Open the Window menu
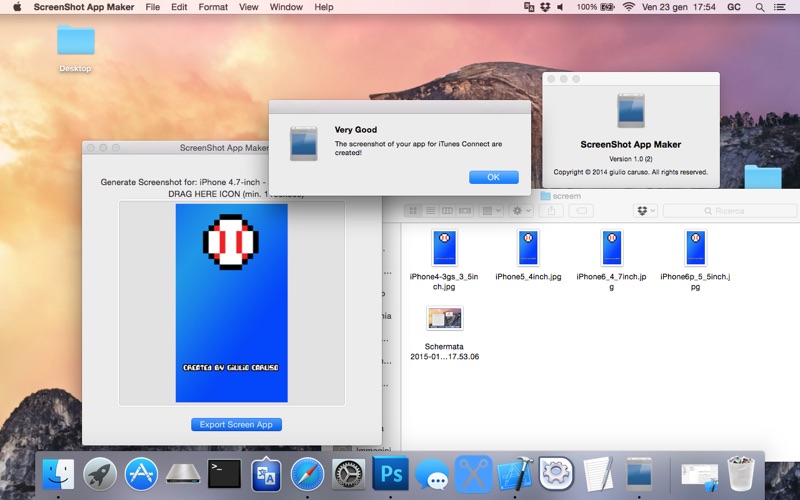800x500 pixels. pyautogui.click(x=286, y=7)
